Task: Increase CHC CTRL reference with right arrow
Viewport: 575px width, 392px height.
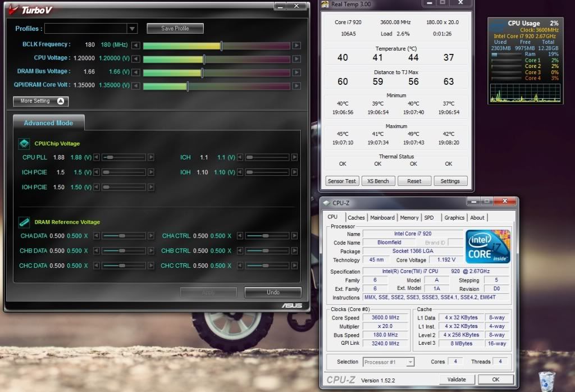Action: (x=294, y=266)
